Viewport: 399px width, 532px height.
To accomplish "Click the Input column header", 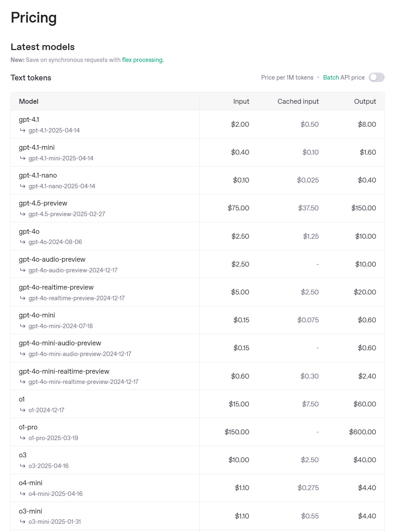I will pos(241,101).
